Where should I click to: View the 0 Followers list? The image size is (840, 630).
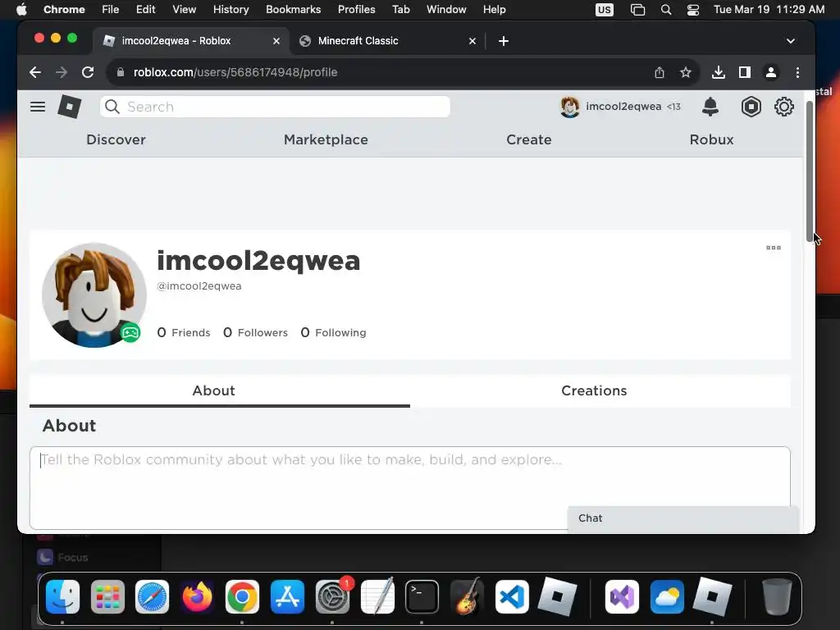pyautogui.click(x=256, y=333)
